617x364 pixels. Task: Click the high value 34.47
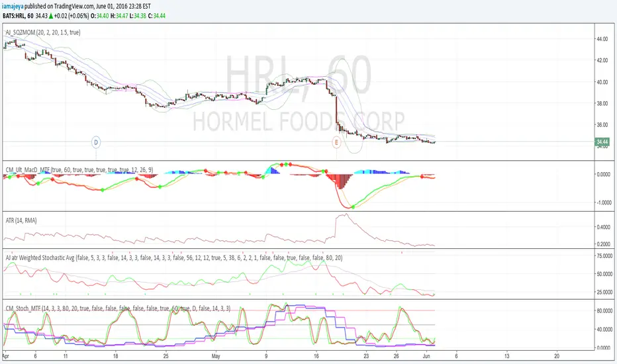coord(122,16)
